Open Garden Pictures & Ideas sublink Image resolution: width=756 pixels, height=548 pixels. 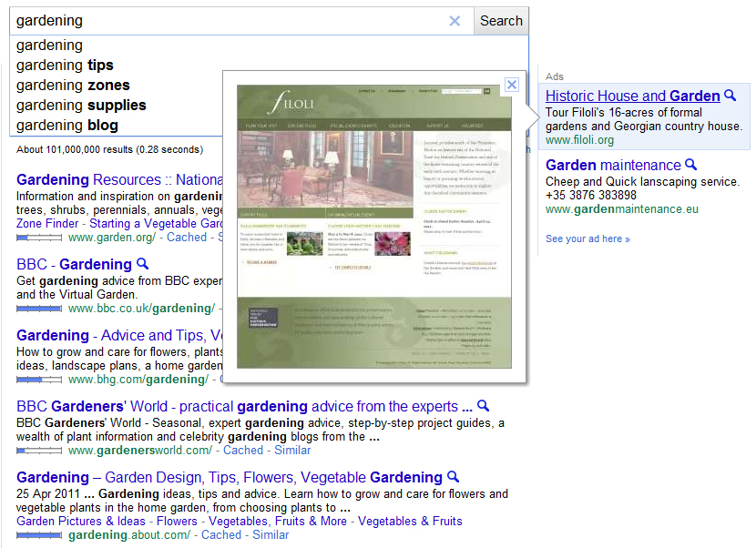(81, 522)
